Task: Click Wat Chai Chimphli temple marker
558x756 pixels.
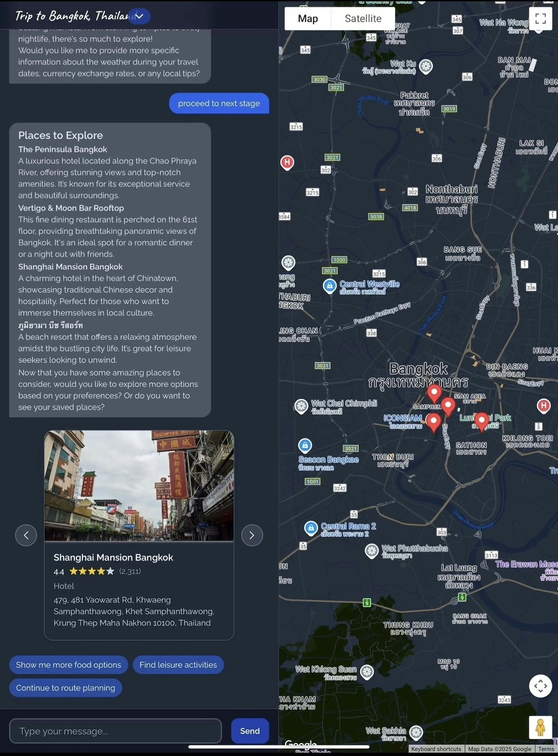Action: (x=301, y=406)
